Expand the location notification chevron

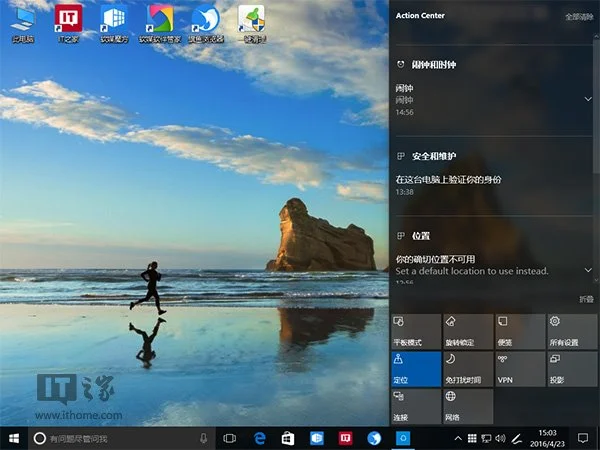[587, 268]
